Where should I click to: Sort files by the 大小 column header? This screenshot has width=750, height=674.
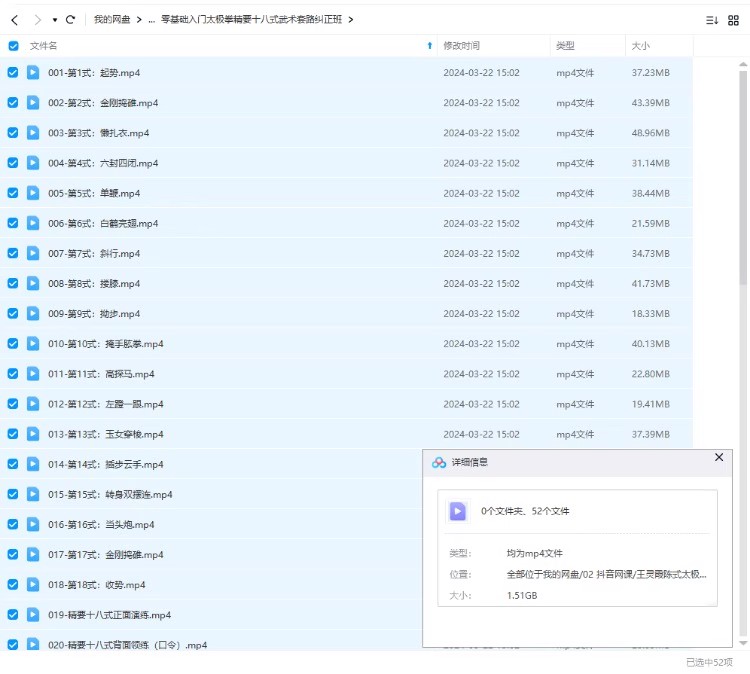click(640, 46)
